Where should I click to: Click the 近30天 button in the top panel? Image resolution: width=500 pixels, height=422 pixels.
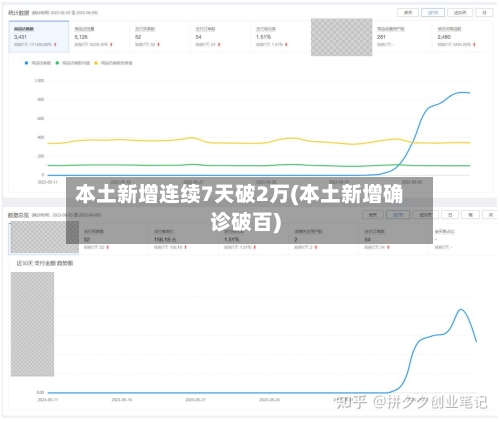(460, 13)
